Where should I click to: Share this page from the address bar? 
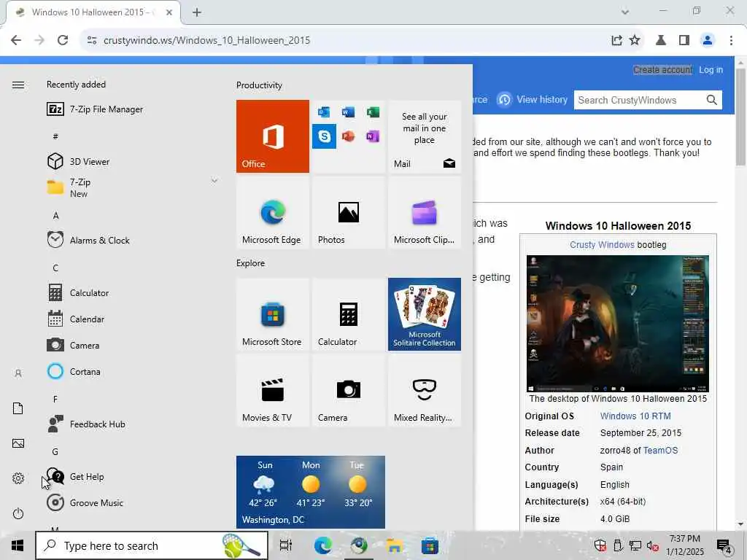point(616,41)
